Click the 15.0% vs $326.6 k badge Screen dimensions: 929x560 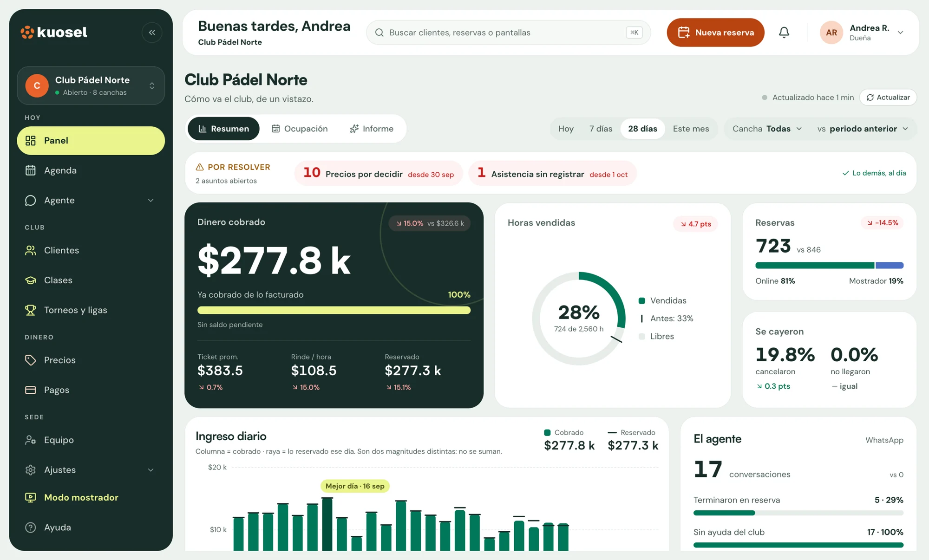(x=430, y=223)
